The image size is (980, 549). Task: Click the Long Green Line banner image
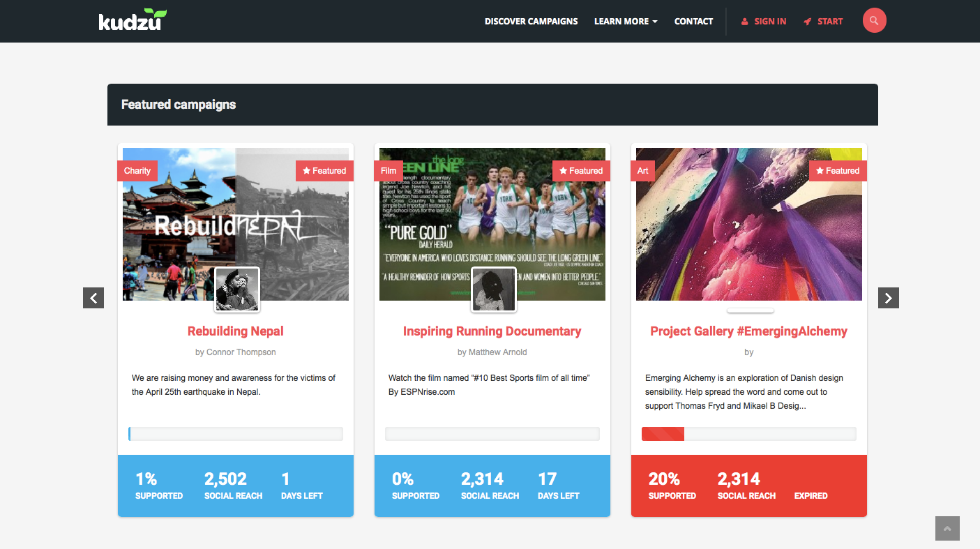click(492, 224)
